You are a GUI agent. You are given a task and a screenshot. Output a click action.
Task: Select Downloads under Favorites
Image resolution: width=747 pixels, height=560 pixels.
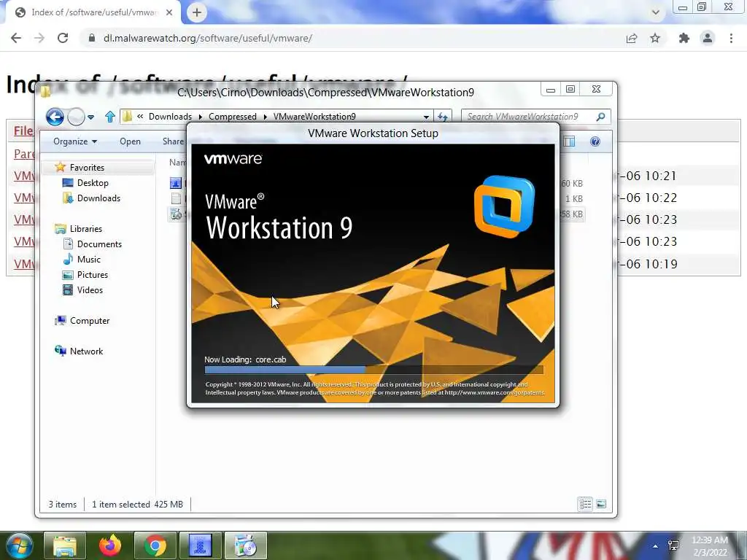98,198
